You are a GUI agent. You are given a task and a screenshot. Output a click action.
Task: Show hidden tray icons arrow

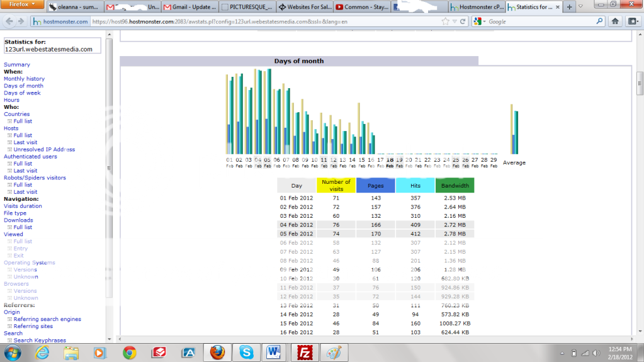562,353
